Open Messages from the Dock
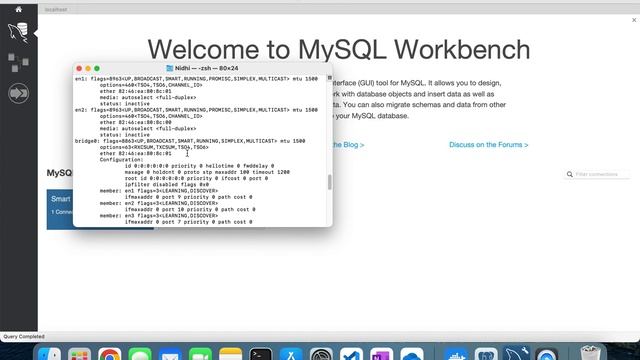The width and height of the screenshot is (640, 360). 140,354
